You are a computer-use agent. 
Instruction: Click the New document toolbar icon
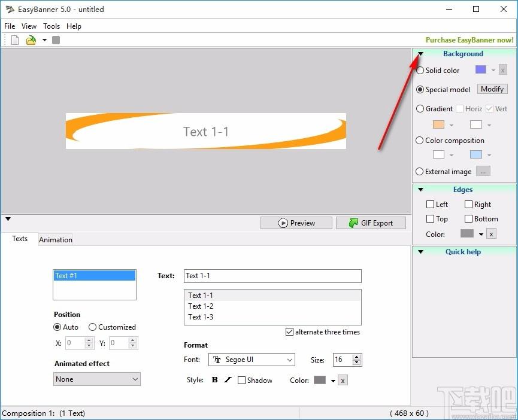point(15,40)
